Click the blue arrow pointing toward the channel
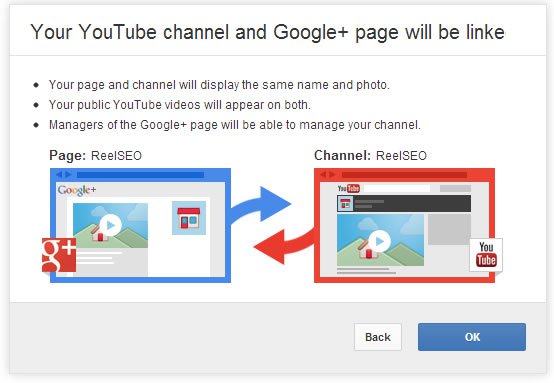554x383 pixels. click(x=261, y=206)
